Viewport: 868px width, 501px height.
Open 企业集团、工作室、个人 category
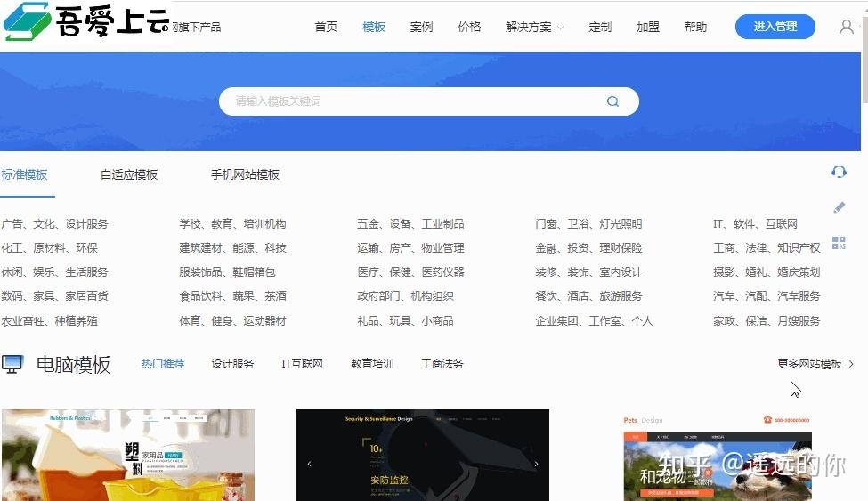coord(594,321)
